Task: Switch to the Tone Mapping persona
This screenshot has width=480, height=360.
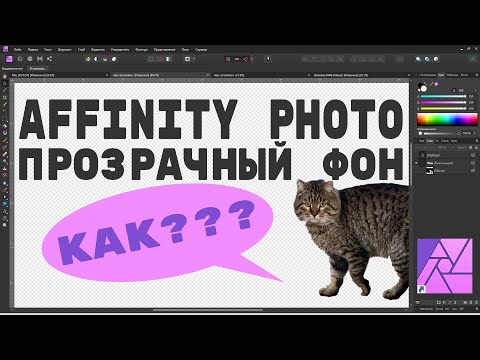Action: tap(40, 59)
